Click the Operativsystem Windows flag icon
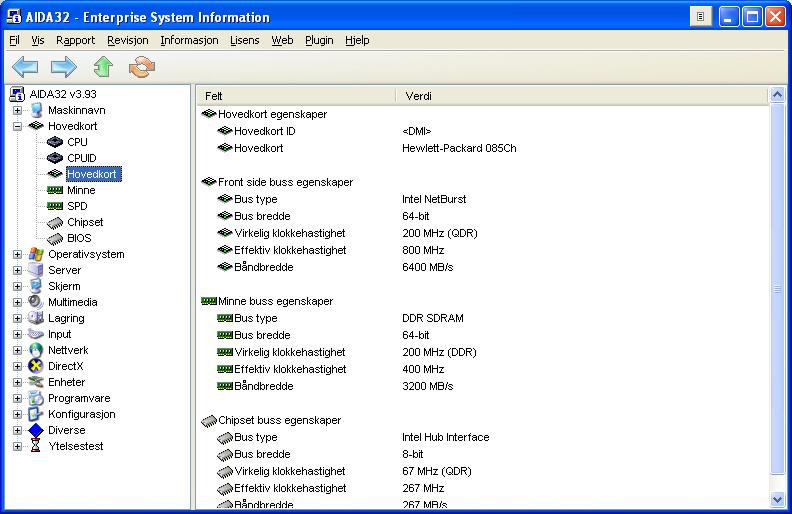The width and height of the screenshot is (792, 514). (x=36, y=254)
